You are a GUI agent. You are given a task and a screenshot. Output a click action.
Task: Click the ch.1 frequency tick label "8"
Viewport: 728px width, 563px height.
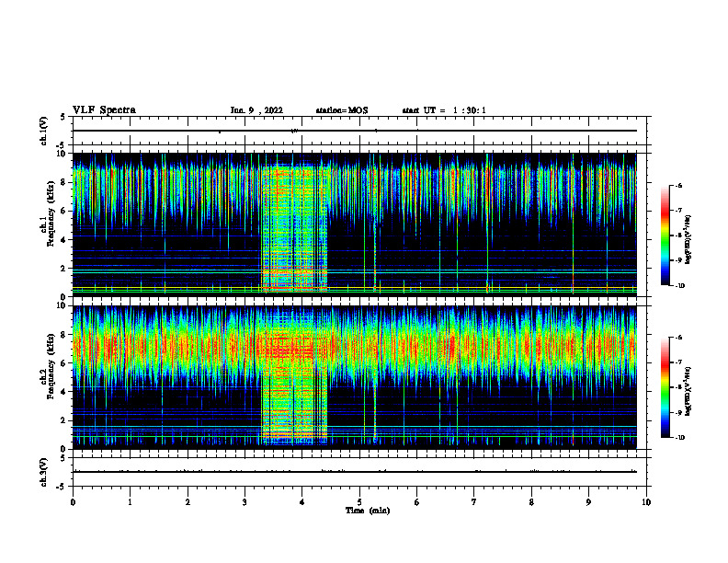[63, 182]
